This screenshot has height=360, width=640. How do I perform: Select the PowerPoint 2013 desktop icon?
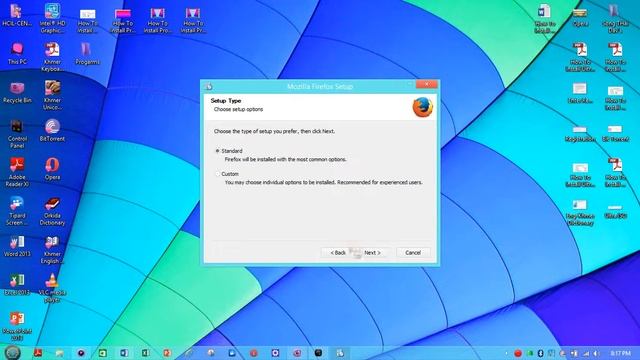(17, 327)
